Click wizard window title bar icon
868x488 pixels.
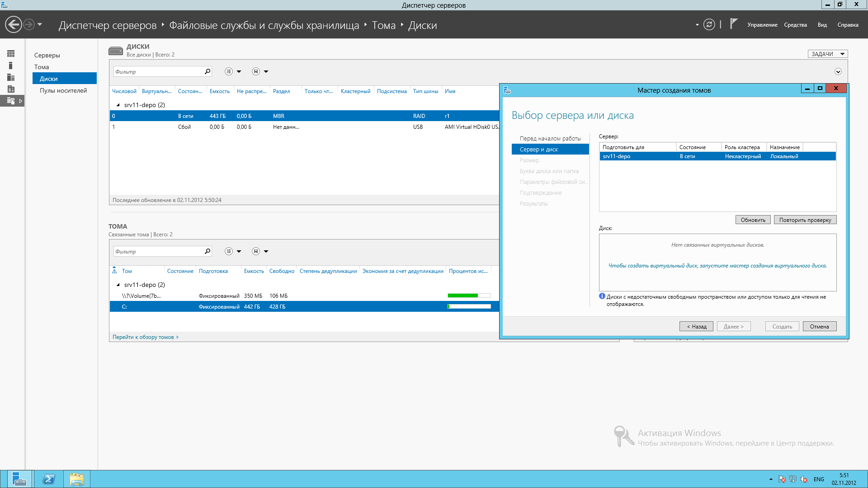[507, 90]
